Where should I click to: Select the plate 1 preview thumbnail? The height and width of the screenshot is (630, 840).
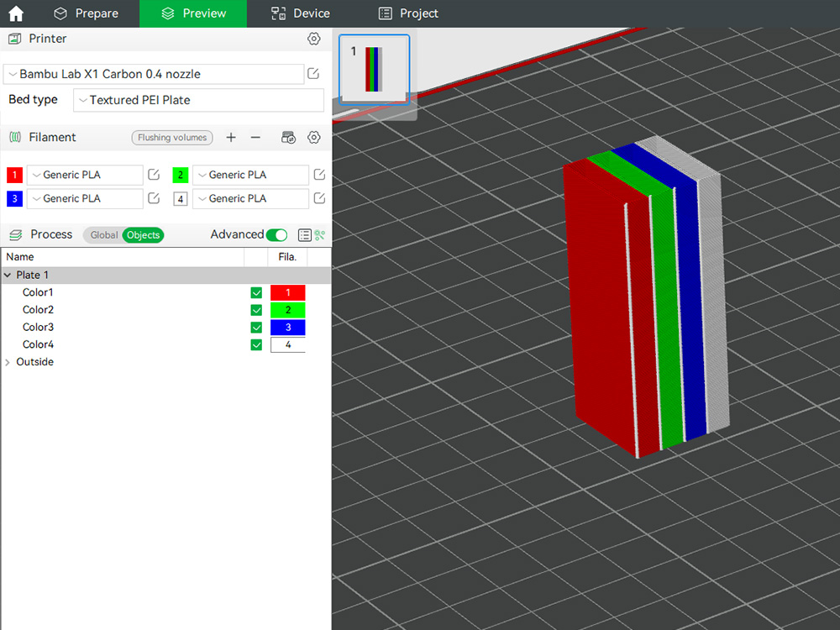(x=373, y=69)
